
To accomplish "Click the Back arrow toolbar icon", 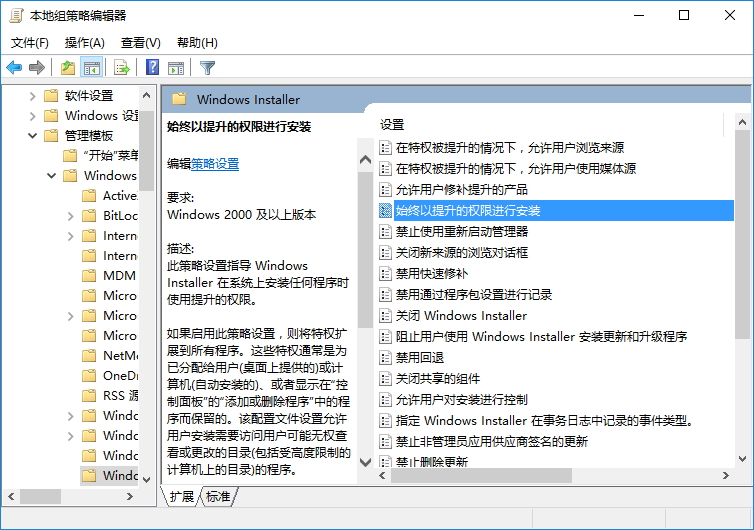I will (14, 67).
